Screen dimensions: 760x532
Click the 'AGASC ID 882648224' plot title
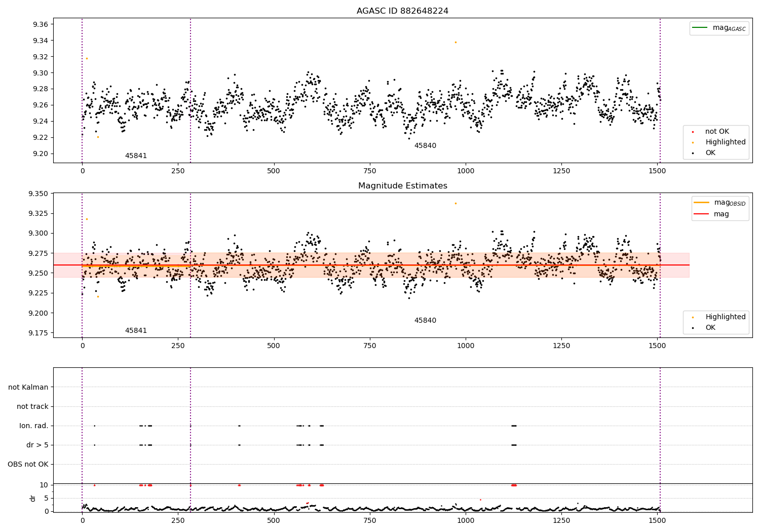coord(402,11)
